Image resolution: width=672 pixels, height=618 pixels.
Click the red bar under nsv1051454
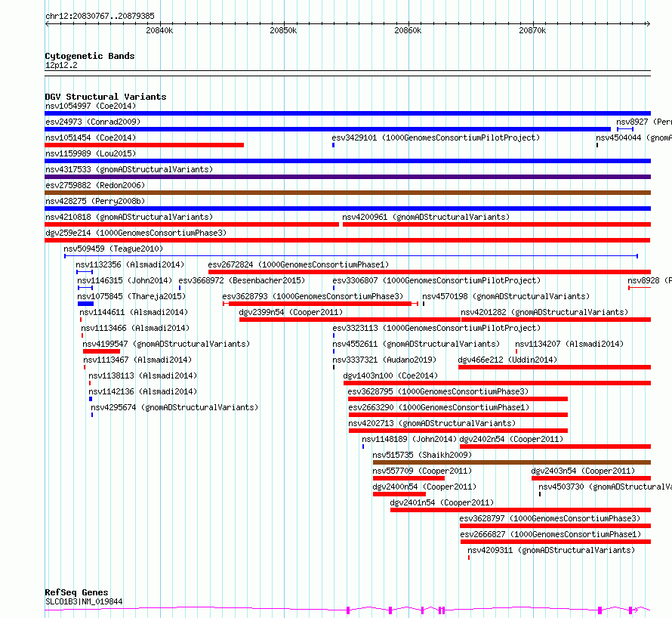click(144, 145)
